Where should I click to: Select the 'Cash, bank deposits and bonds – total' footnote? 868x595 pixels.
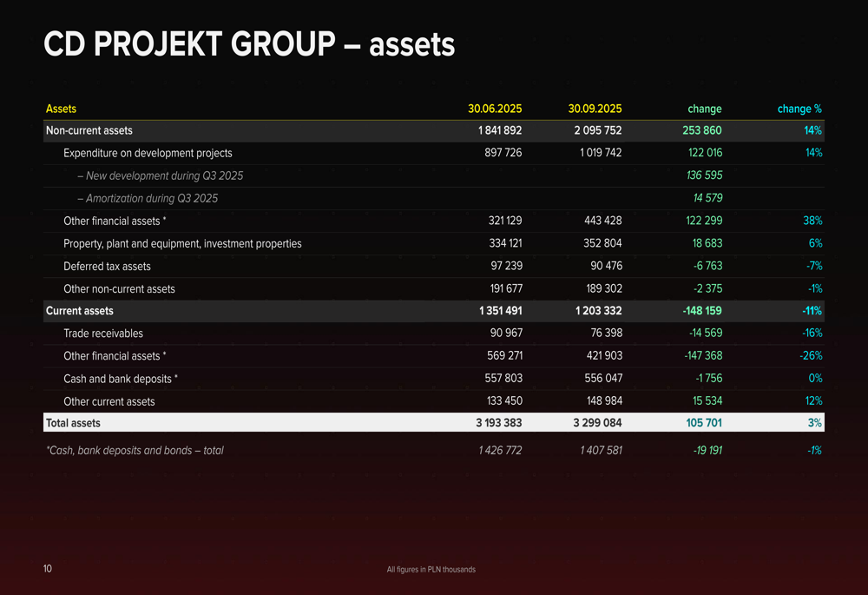click(135, 450)
